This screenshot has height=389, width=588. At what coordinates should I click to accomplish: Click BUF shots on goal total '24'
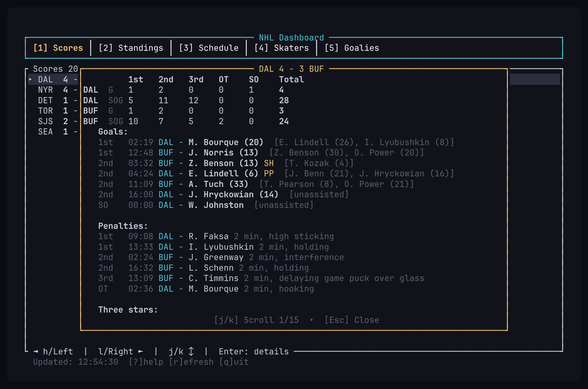pos(284,121)
